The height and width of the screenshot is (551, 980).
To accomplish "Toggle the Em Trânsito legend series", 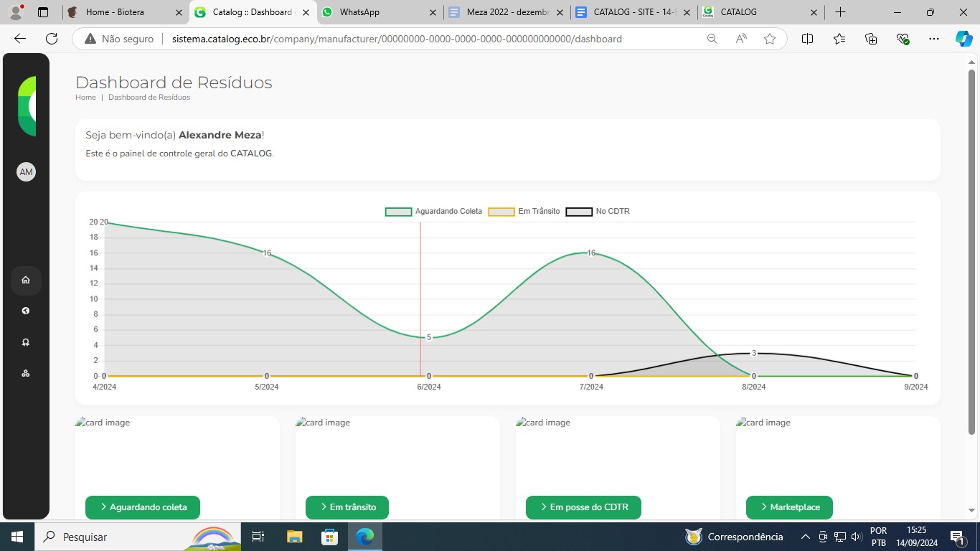I will click(x=524, y=212).
